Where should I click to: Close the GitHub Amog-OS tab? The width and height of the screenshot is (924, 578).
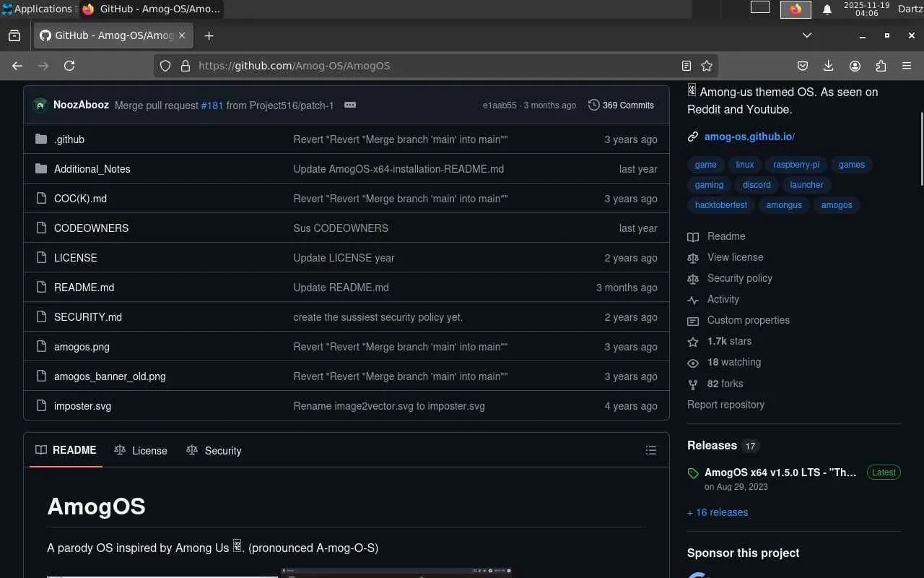pos(182,35)
